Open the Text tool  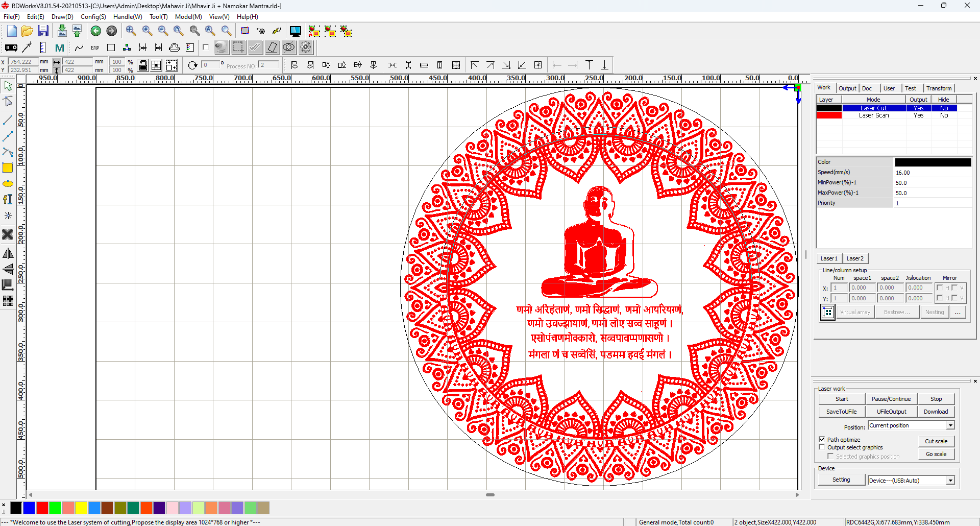pyautogui.click(x=8, y=199)
